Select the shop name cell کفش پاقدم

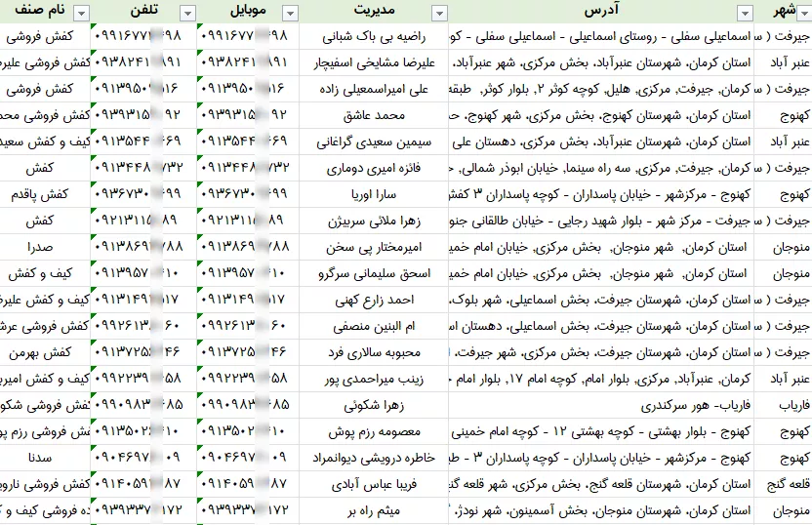(x=45, y=194)
